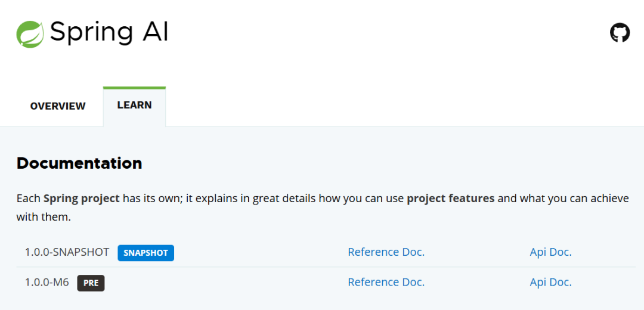644x310 pixels.
Task: Click the Spring AI title text
Action: [x=109, y=33]
